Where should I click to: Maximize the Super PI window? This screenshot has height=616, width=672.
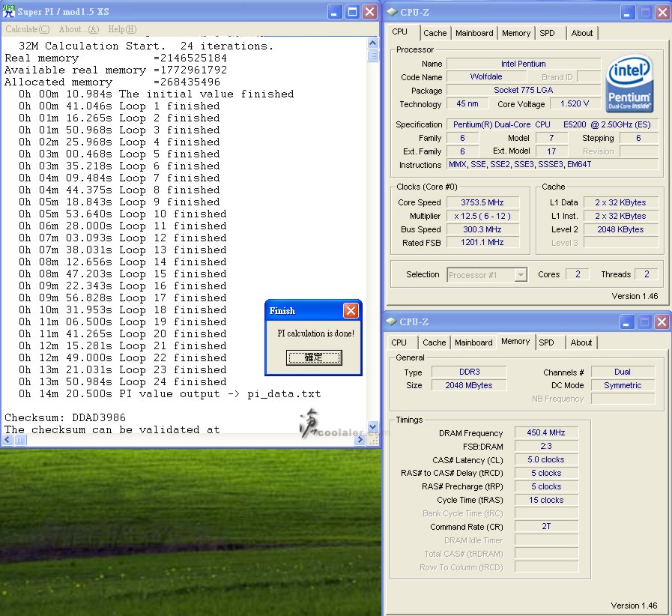[352, 11]
